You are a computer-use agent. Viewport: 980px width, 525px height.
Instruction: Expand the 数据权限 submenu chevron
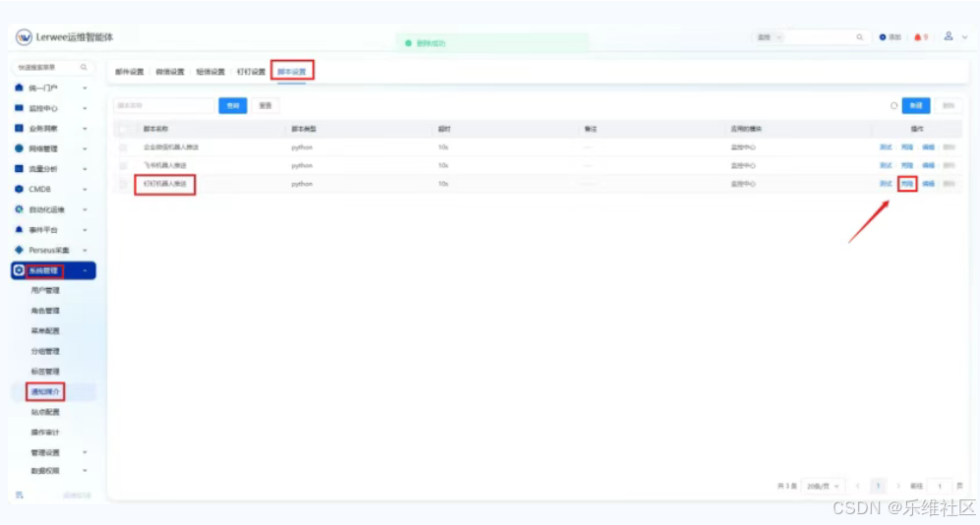[85, 471]
